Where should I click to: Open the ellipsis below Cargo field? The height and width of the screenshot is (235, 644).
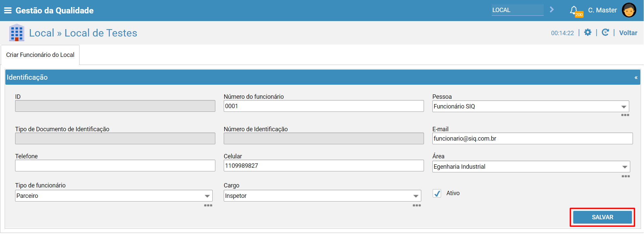pos(417,206)
